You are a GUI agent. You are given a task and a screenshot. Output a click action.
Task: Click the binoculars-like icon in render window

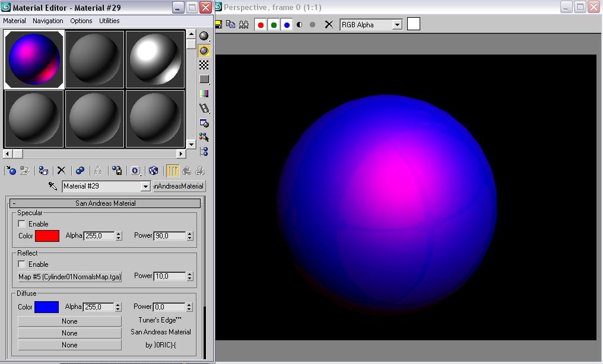244,24
